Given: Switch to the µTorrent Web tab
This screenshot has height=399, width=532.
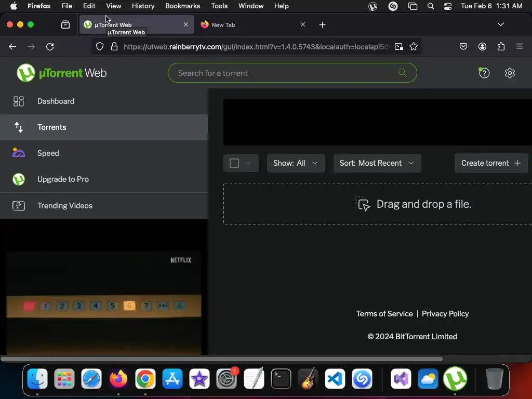Looking at the screenshot, I should pos(137,25).
